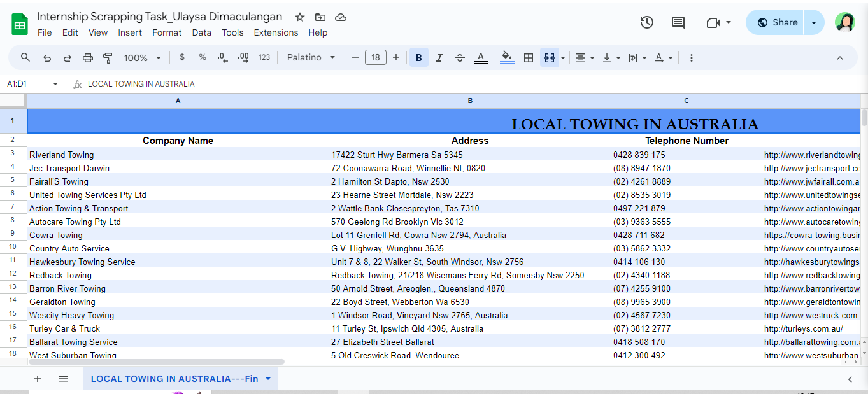
Task: Open the Fill color picker
Action: pyautogui.click(x=507, y=58)
